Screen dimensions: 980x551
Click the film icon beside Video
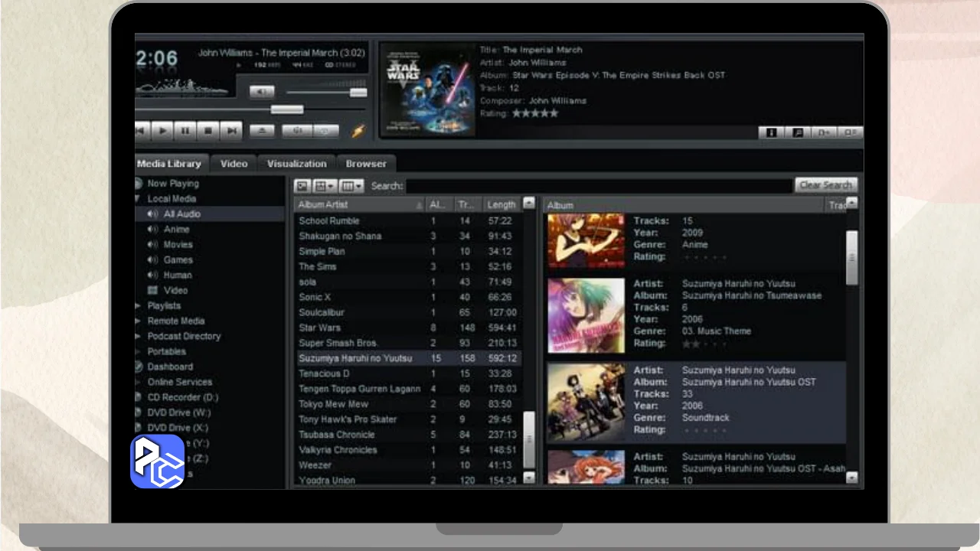(152, 291)
